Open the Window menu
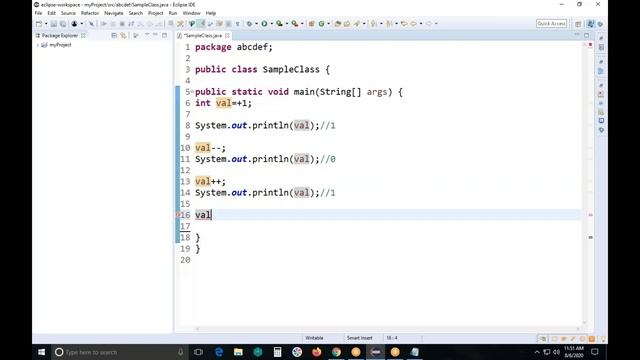This screenshot has height=360, width=640. (191, 13)
